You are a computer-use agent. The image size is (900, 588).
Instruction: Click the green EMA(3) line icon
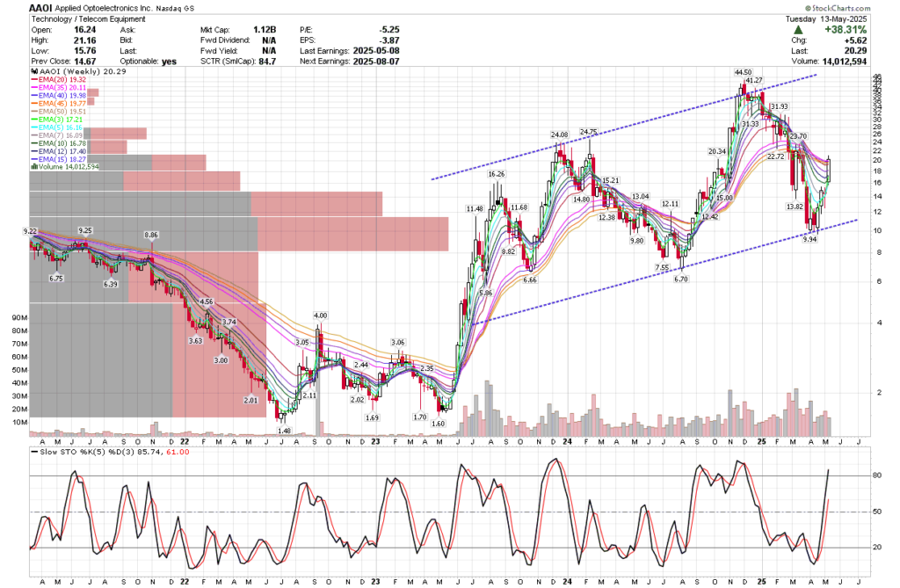34,120
